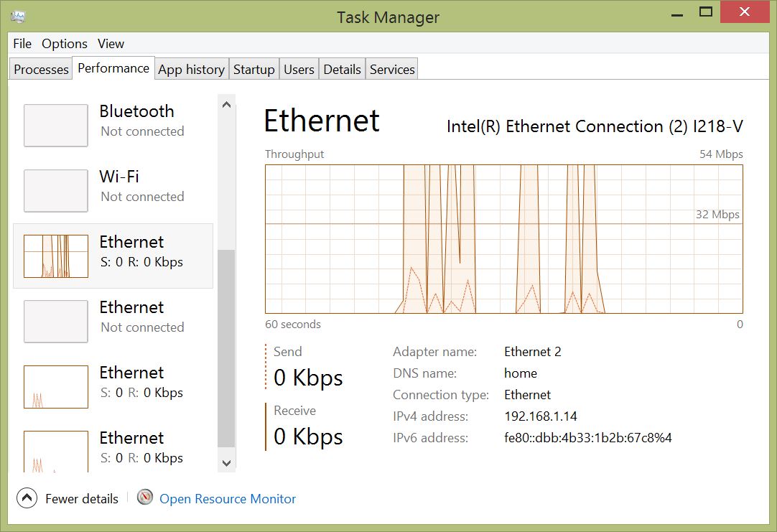
Task: Select the Wi-Fi adapter graph thumbnail
Action: [x=56, y=191]
